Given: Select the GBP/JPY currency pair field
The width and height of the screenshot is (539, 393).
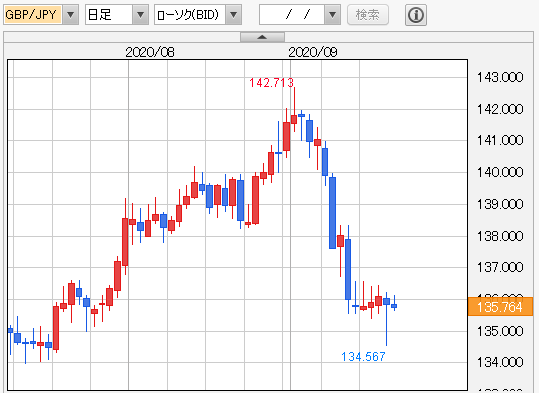Looking at the screenshot, I should click(33, 15).
